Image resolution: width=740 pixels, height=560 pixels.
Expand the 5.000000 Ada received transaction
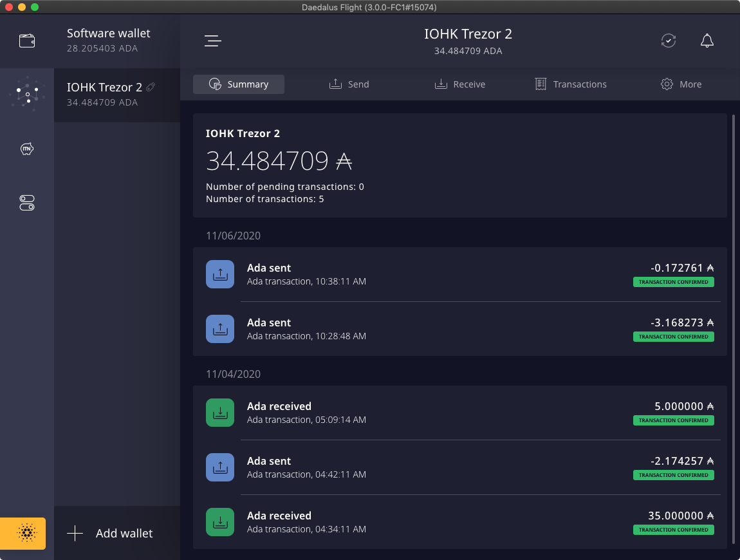460,413
